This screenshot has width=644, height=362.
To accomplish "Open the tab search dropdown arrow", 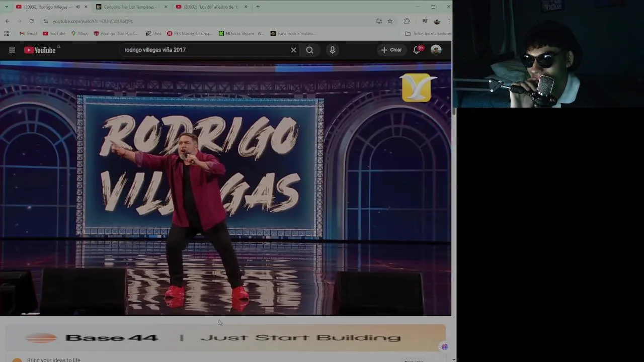I will tap(7, 7).
